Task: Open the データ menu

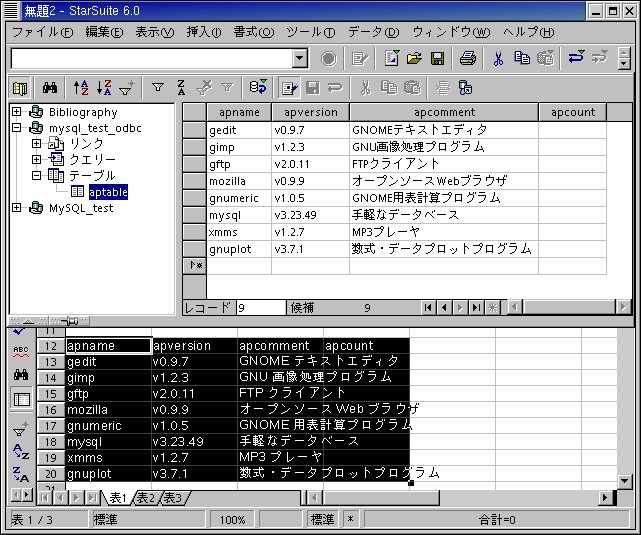Action: (373, 32)
